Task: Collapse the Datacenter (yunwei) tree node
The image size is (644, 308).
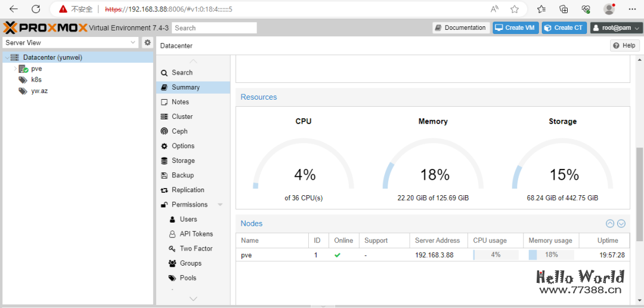Action: click(7, 58)
